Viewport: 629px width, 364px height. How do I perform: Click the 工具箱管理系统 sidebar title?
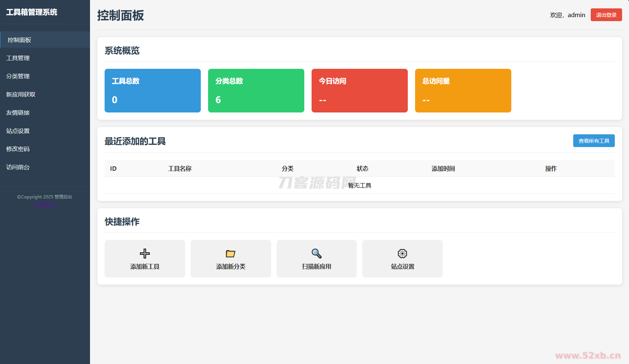(32, 12)
